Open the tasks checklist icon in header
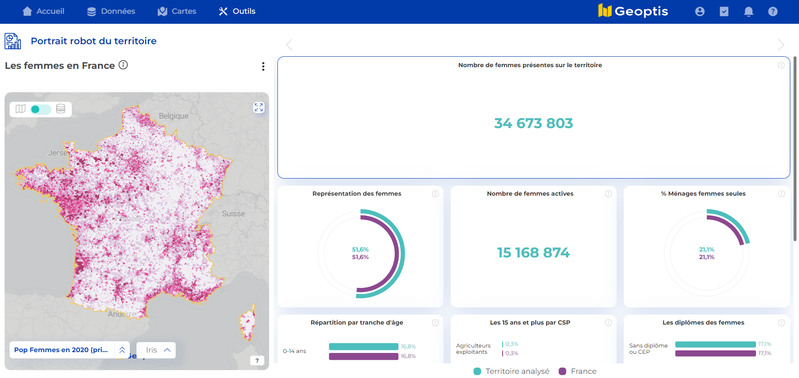The image size is (799, 378). tap(724, 11)
